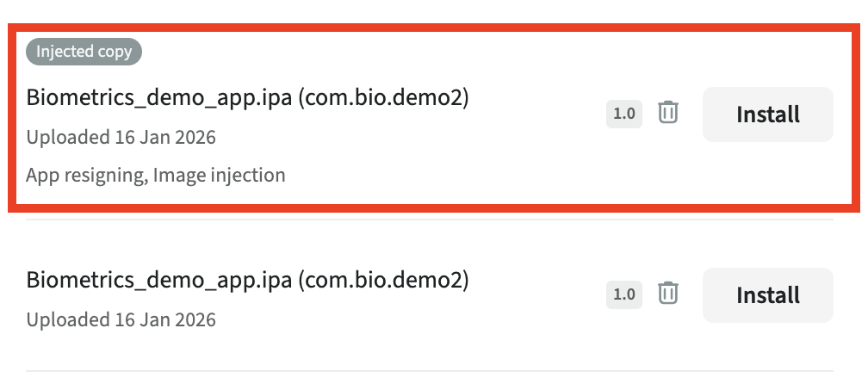This screenshot has width=868, height=384.
Task: Click the upload date under the original app
Action: [164, 319]
